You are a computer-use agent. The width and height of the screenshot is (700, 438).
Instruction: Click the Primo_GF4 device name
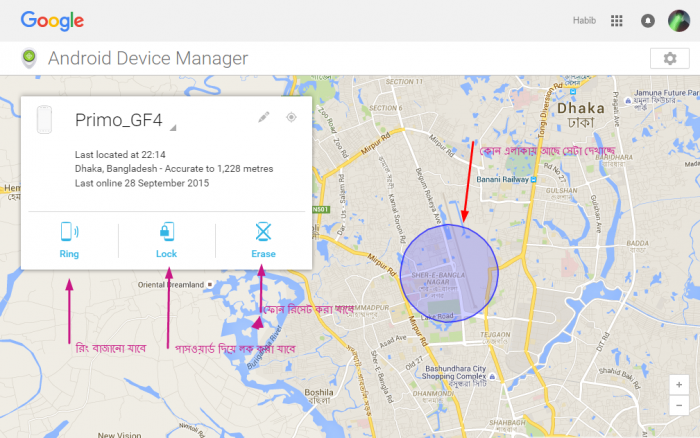tap(119, 120)
